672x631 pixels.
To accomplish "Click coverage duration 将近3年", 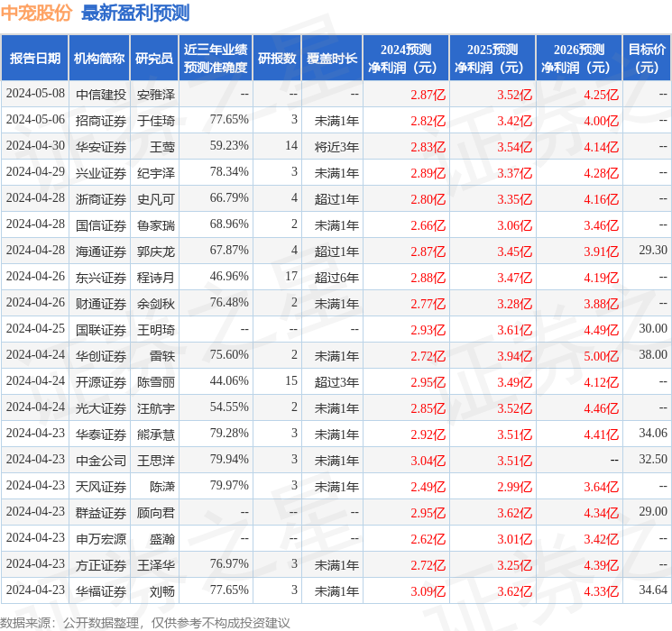I will 336,147.
